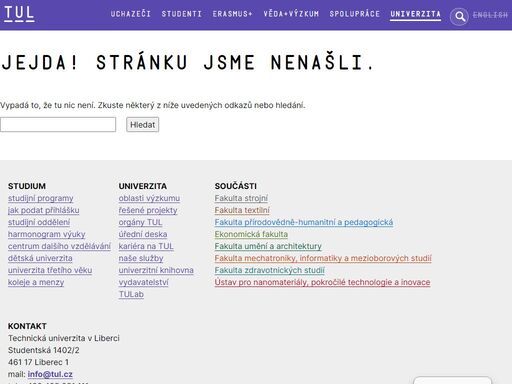This screenshot has width=512, height=384.
Task: Open the vydavatelství link
Action: [x=144, y=282]
